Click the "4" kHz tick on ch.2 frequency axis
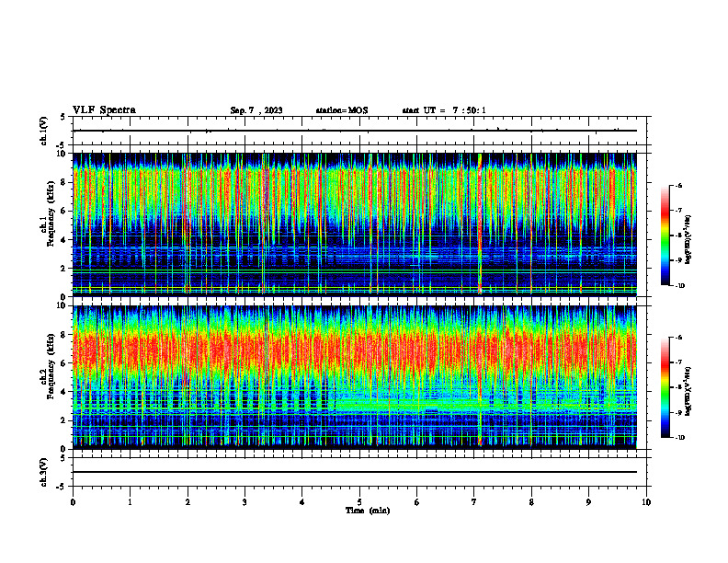The height and width of the screenshot is (563, 728). point(63,392)
